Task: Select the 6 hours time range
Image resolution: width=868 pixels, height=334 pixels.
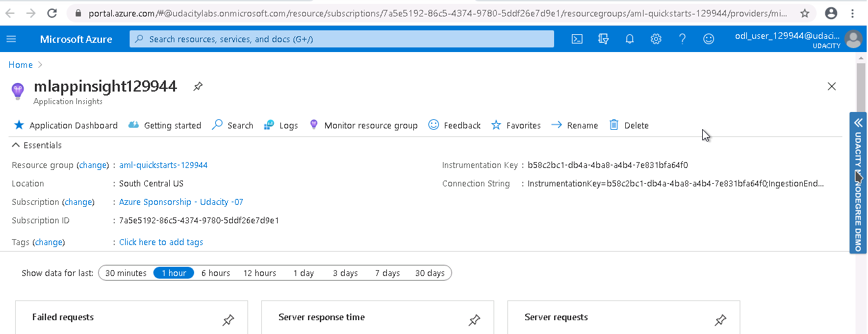Action: (x=216, y=273)
